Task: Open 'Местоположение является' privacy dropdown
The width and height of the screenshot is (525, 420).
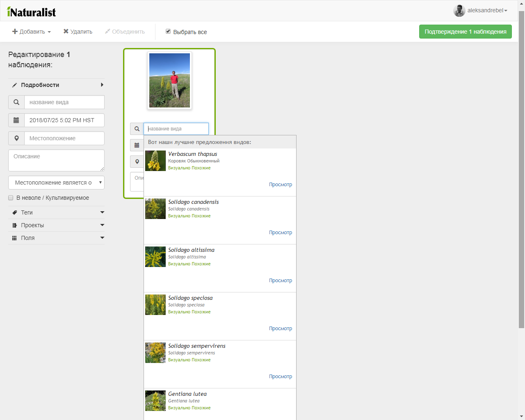Action: pos(56,183)
